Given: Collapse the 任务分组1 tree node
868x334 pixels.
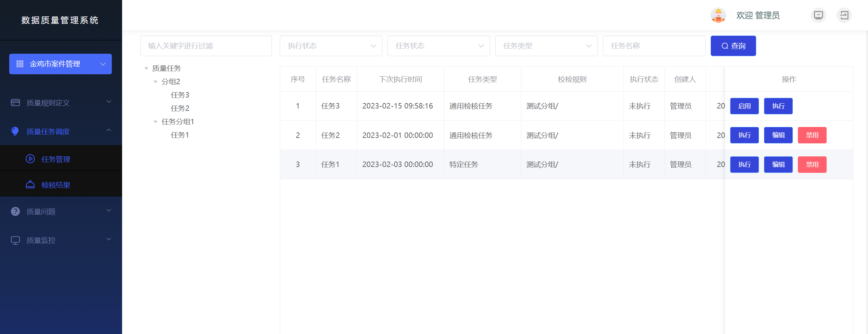Looking at the screenshot, I should click(x=156, y=122).
